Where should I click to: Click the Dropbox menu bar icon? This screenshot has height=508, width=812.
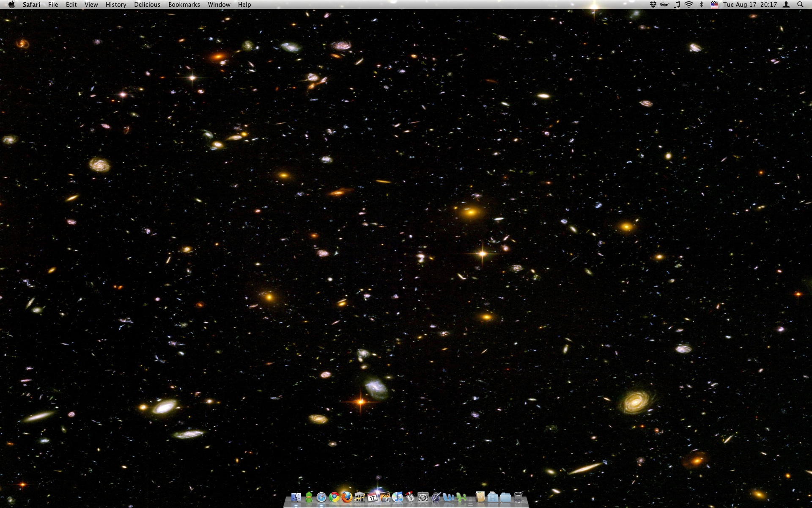653,5
